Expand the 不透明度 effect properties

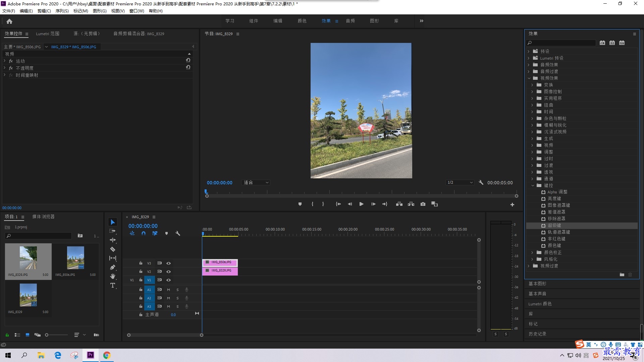(5, 68)
